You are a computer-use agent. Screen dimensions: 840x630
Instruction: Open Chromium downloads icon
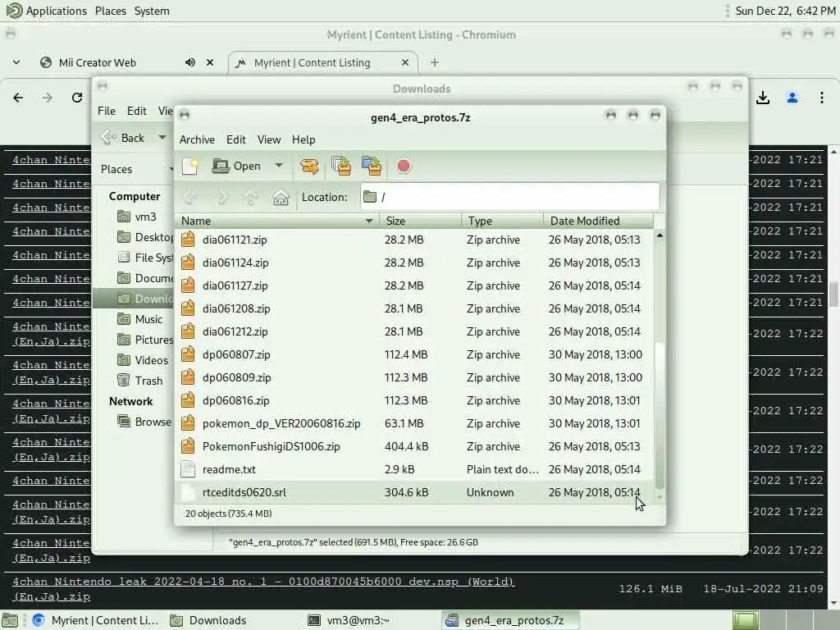(x=763, y=98)
